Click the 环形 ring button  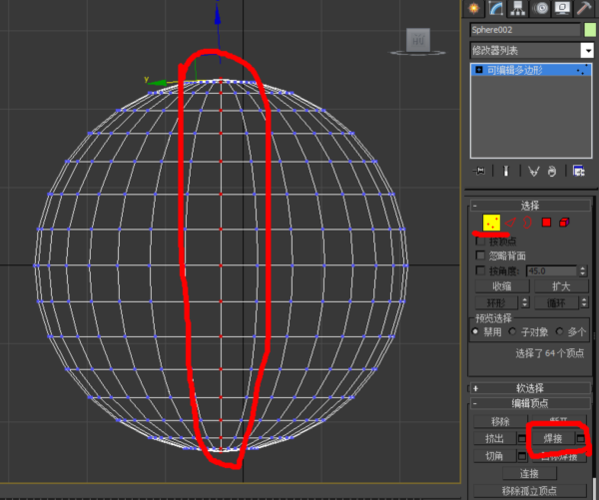496,303
